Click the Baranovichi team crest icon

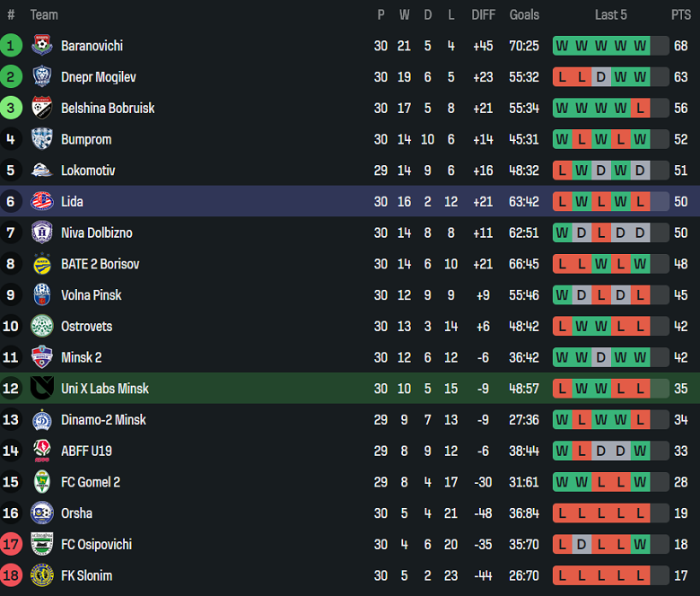pyautogui.click(x=42, y=46)
